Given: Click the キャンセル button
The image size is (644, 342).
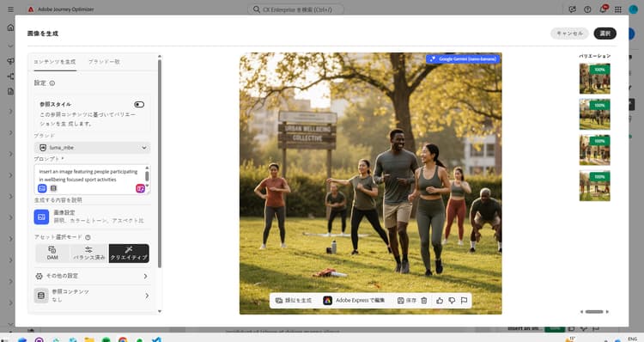Looking at the screenshot, I should click(569, 34).
